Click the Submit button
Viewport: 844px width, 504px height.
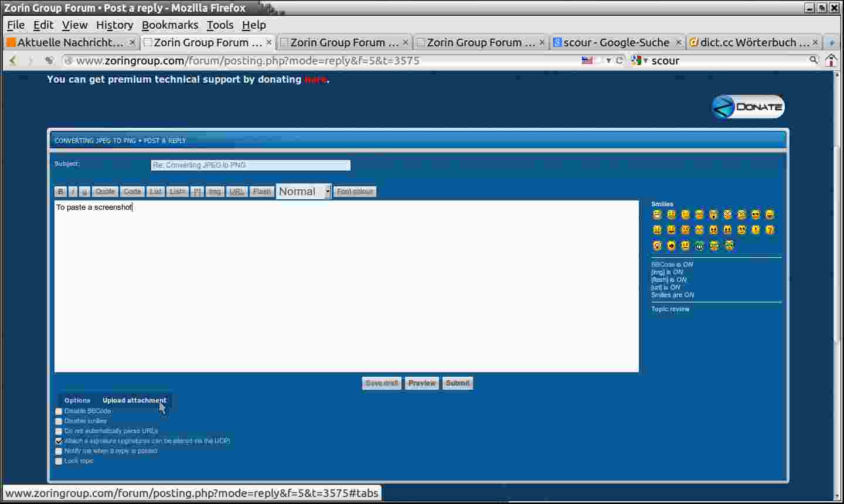click(x=457, y=383)
